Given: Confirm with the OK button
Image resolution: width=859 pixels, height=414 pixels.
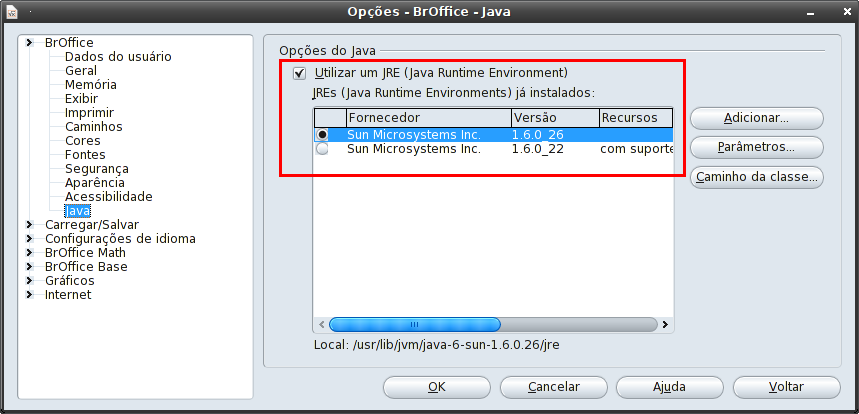Looking at the screenshot, I should click(437, 387).
